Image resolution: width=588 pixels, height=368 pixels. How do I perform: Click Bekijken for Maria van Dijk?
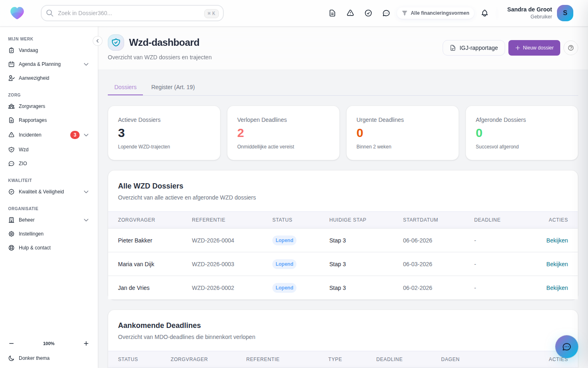pos(557,264)
